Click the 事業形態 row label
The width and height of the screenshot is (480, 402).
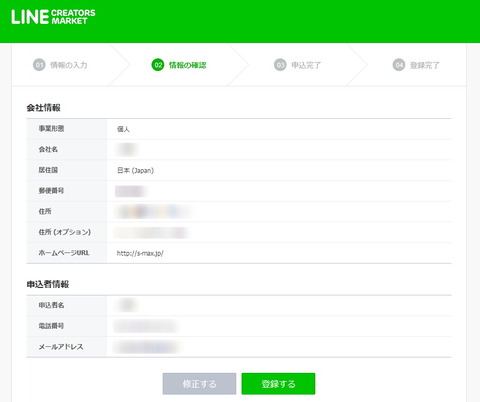51,129
